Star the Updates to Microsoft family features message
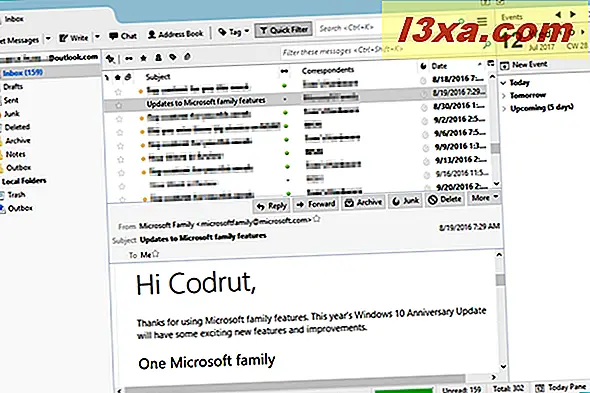Image resolution: width=590 pixels, height=393 pixels. (119, 105)
